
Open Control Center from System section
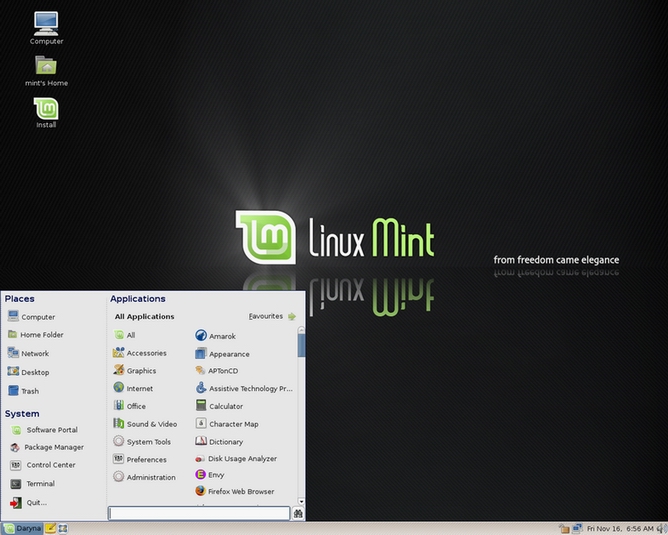43,465
